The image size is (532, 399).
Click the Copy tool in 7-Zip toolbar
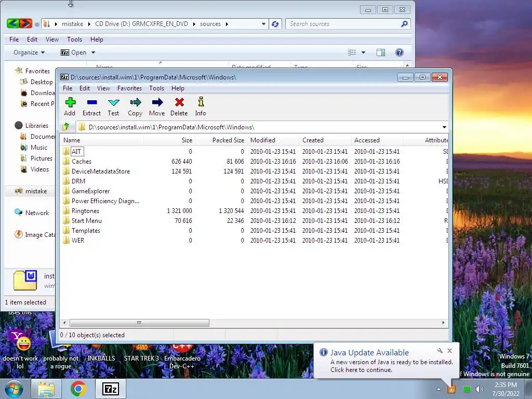pyautogui.click(x=135, y=107)
